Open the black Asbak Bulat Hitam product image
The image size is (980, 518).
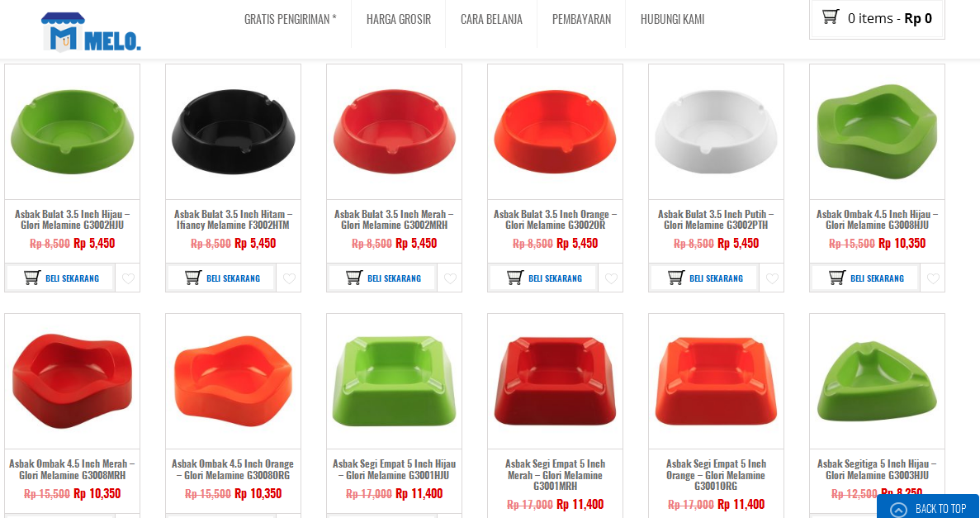pyautogui.click(x=233, y=132)
